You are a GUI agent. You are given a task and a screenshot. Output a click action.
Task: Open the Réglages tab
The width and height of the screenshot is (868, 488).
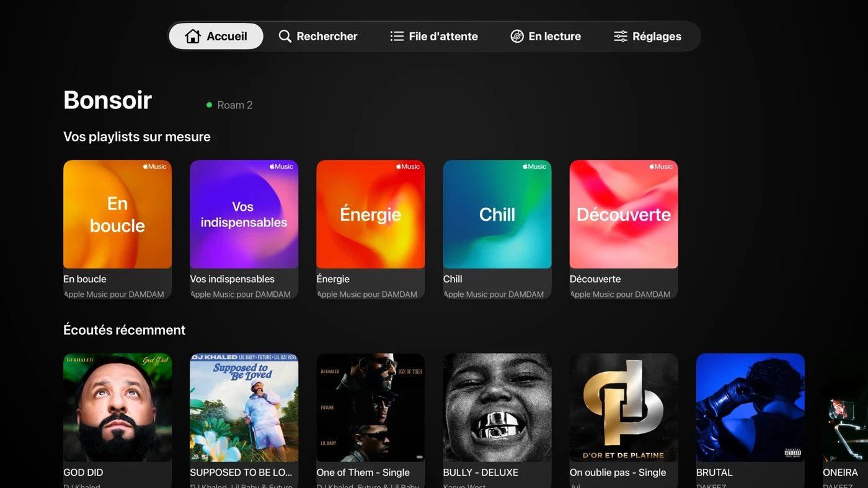647,37
